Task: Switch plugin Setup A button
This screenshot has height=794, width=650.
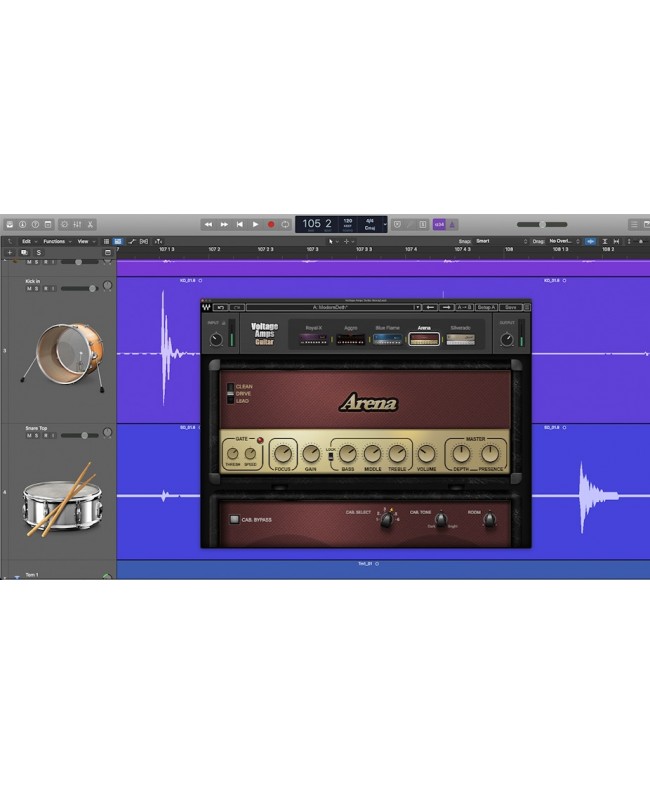Action: click(x=485, y=307)
